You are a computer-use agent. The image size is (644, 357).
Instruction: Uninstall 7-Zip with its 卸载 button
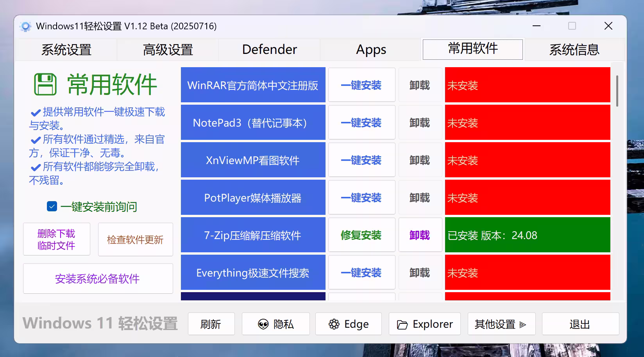pyautogui.click(x=420, y=235)
